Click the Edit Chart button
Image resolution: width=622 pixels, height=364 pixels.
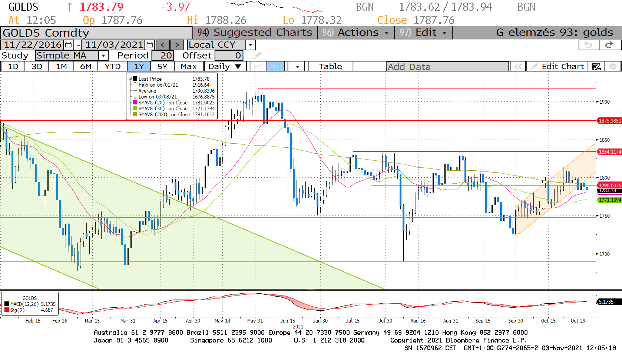[557, 67]
